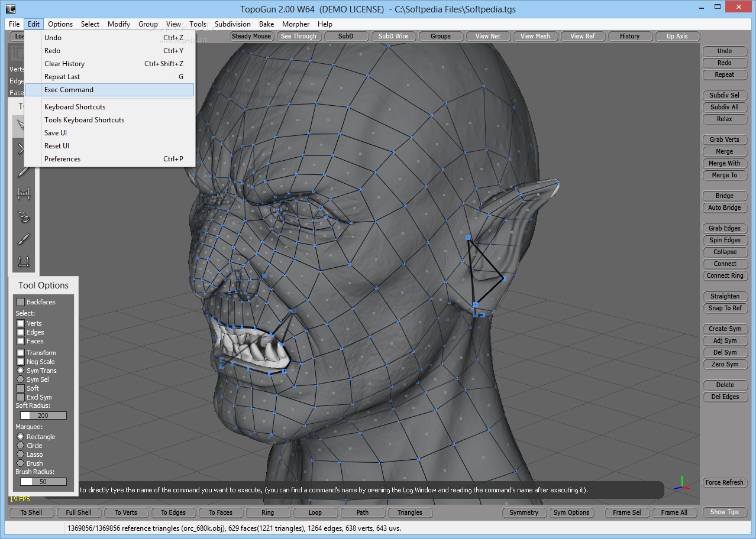Click the View Mesh button
The height and width of the screenshot is (539, 756).
(535, 36)
